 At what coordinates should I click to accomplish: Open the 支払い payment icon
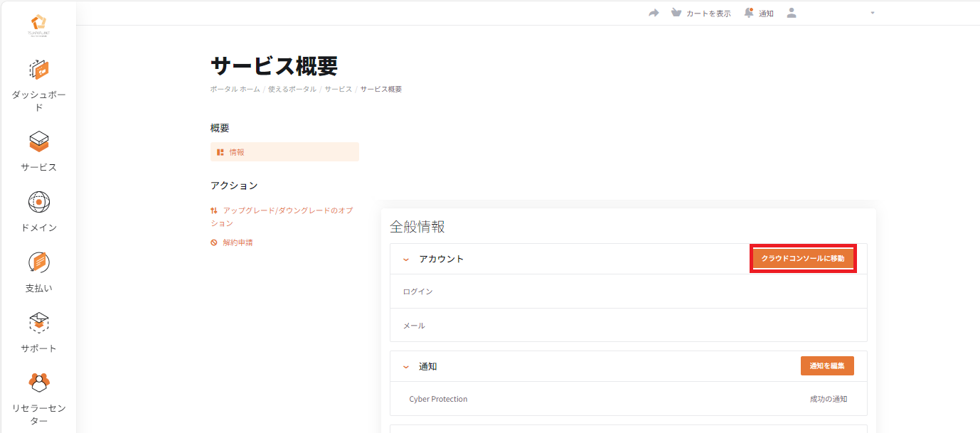pyautogui.click(x=38, y=262)
